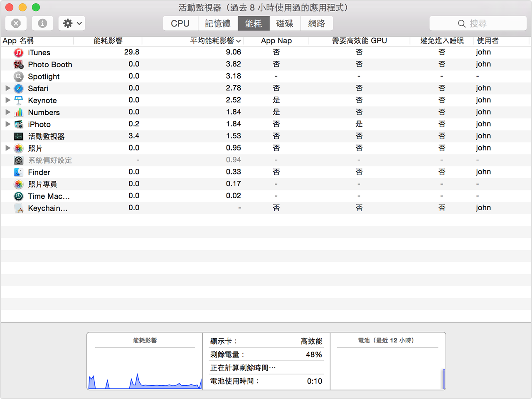Expand the Safari process group
Screen dimensions: 532x399
point(7,88)
